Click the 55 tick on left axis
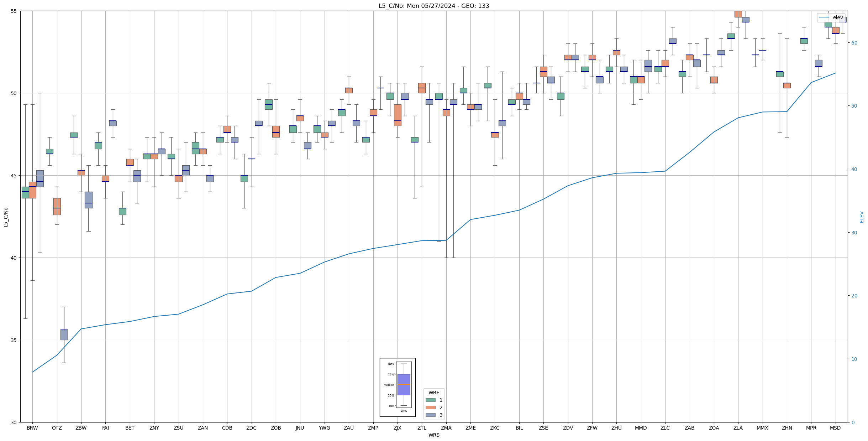This screenshot has width=868, height=441. (14, 11)
